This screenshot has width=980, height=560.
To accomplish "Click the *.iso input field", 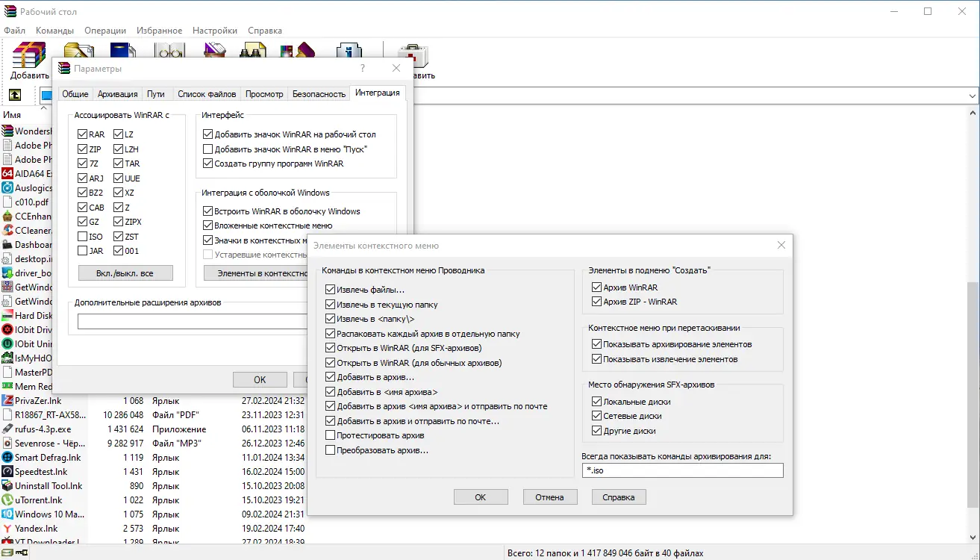I will point(682,470).
